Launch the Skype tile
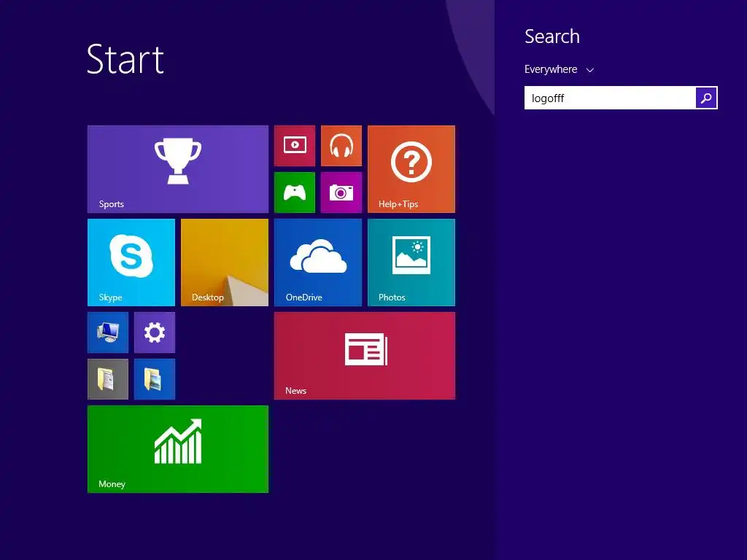The width and height of the screenshot is (747, 560). (x=131, y=262)
